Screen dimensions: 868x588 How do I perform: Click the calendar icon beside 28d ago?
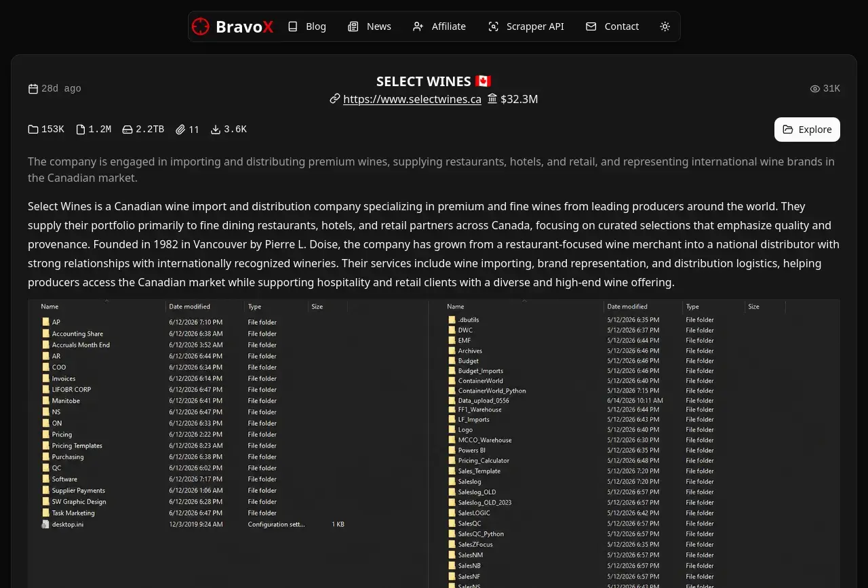point(33,89)
